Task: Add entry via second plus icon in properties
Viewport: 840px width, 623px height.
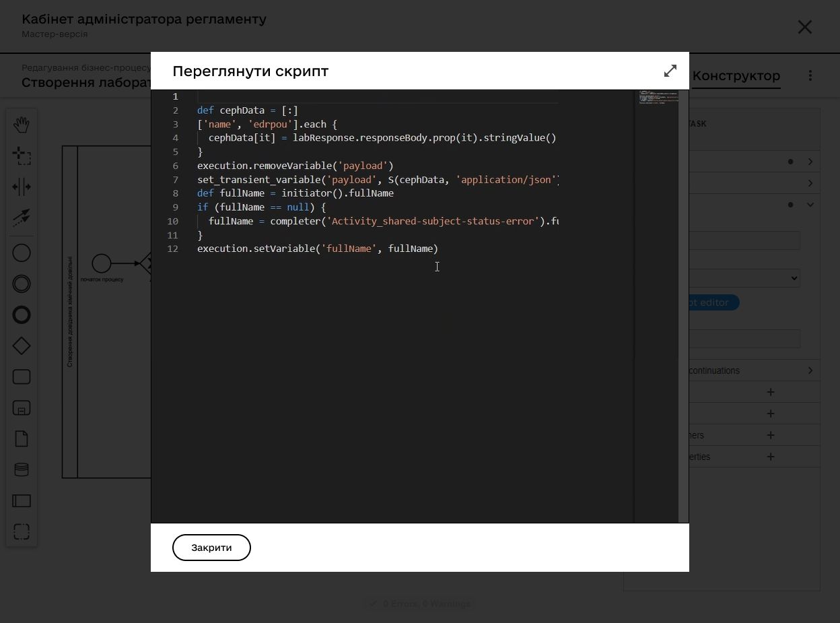Action: pos(771,414)
